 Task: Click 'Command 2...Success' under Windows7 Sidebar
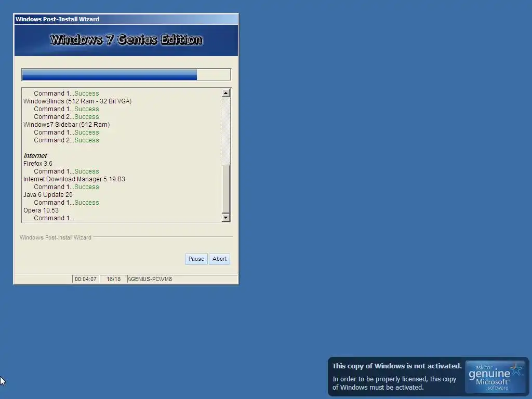[x=66, y=140]
